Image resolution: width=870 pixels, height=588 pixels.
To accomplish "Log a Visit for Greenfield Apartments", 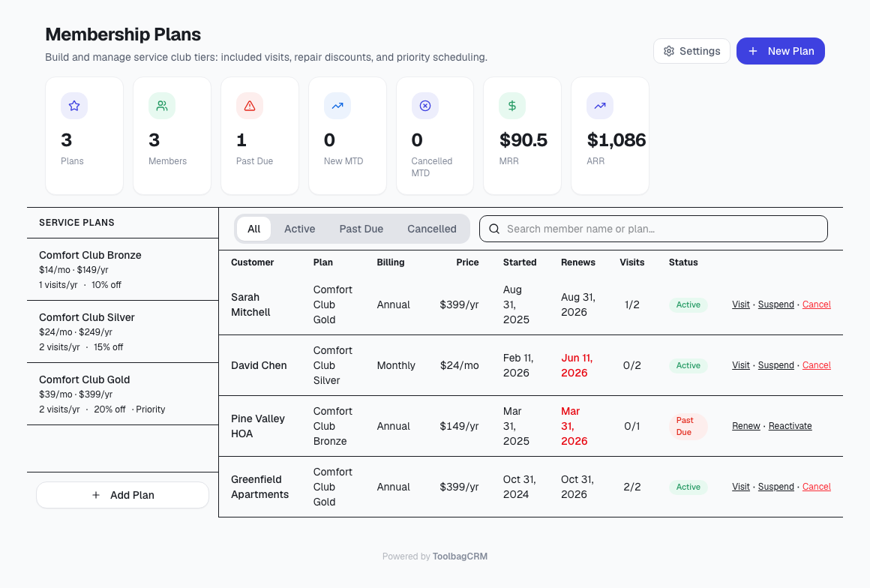I will pos(741,487).
